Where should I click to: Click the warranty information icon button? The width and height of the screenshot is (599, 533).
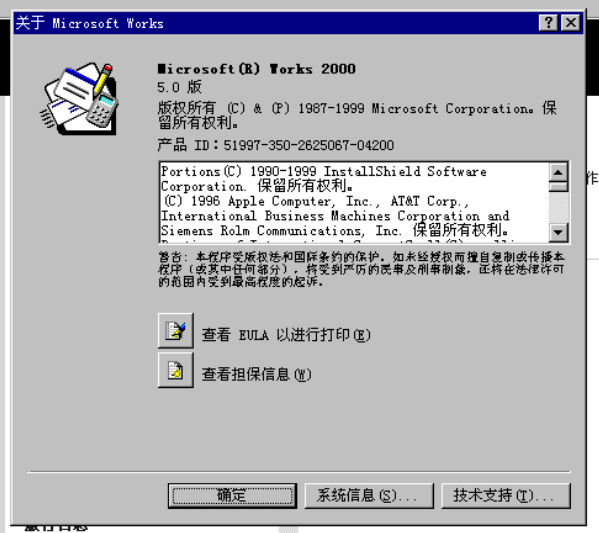(176, 370)
